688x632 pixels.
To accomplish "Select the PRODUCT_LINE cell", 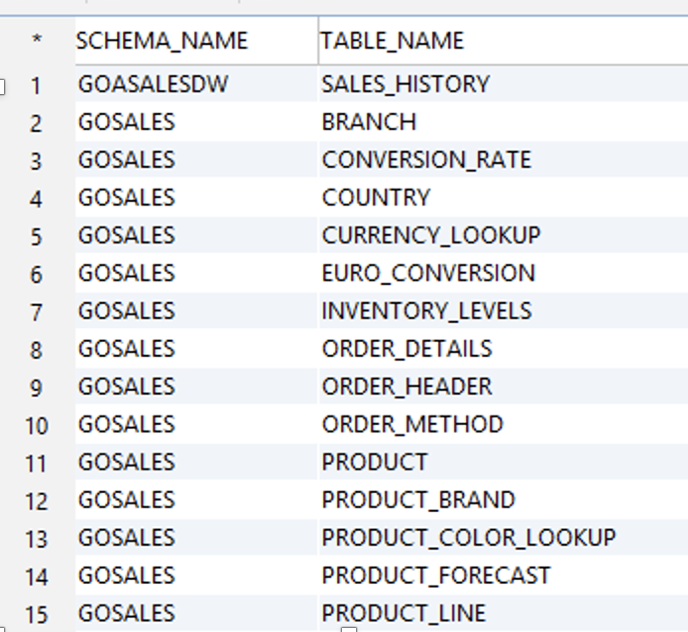I will tap(503, 613).
